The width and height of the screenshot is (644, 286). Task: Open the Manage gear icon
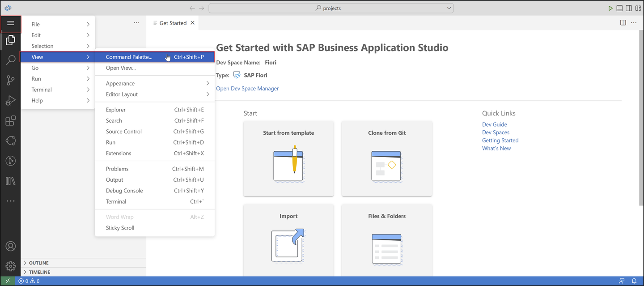[x=11, y=266]
